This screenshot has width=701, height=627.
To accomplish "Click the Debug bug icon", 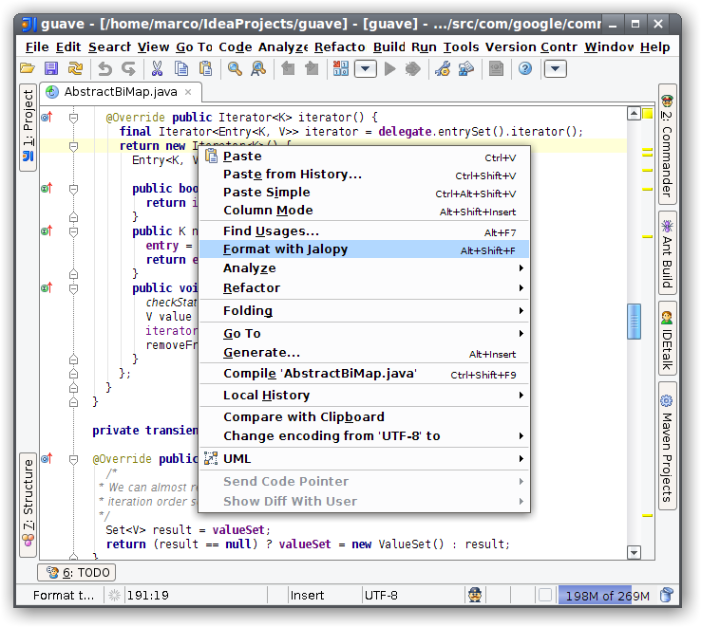I will tap(413, 69).
